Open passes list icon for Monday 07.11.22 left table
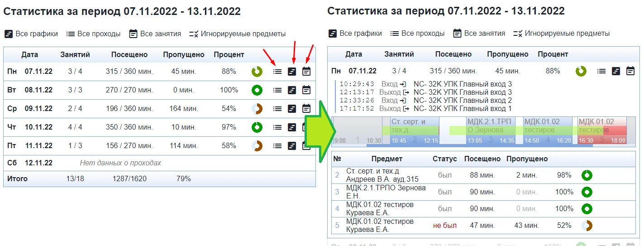The image size is (644, 246). 277,71
